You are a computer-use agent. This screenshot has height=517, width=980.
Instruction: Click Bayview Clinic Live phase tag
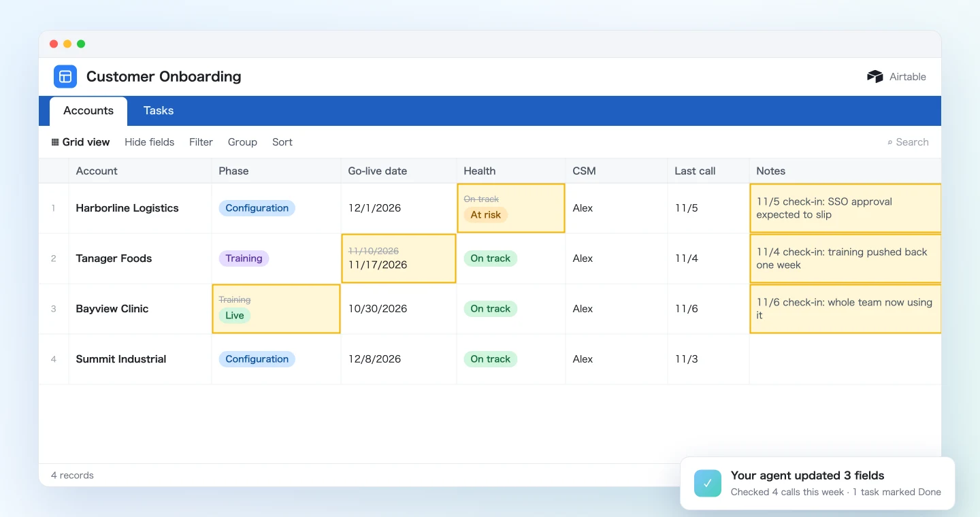(x=235, y=316)
